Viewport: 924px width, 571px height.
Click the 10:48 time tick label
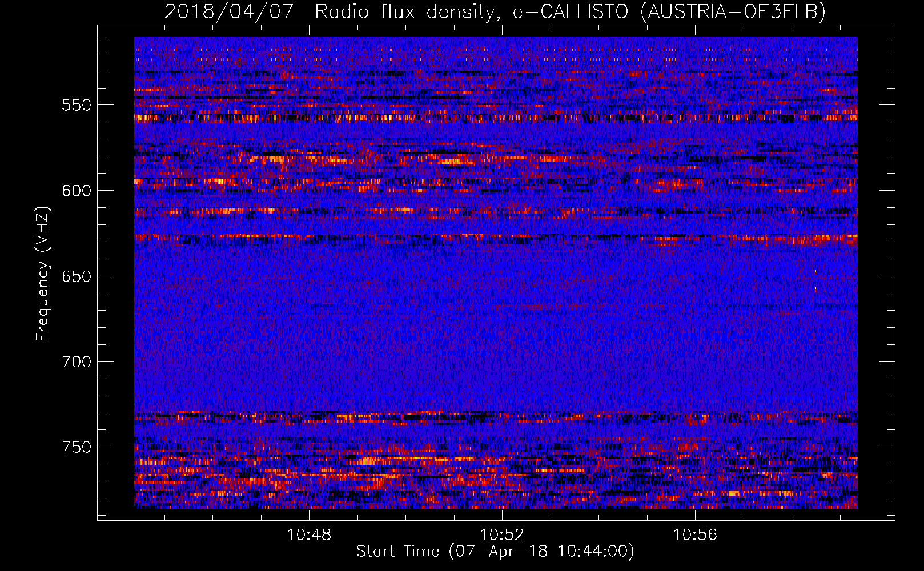click(309, 535)
